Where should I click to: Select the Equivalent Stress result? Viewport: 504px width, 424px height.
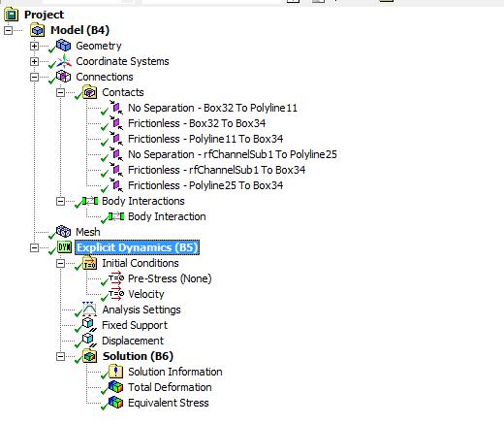coord(169,403)
